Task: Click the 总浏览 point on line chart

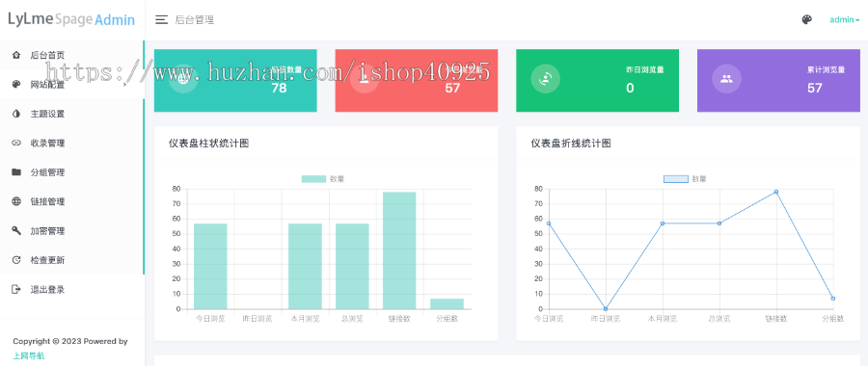Action: 719,223
